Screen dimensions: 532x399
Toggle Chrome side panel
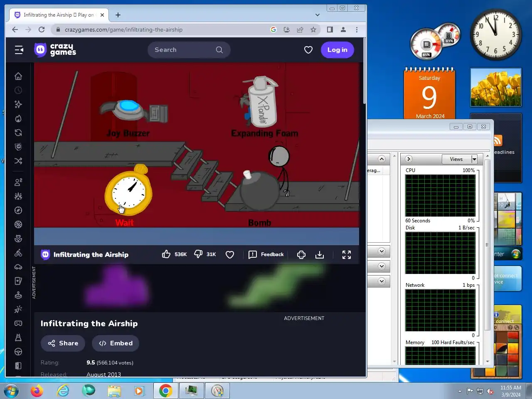pos(330,30)
